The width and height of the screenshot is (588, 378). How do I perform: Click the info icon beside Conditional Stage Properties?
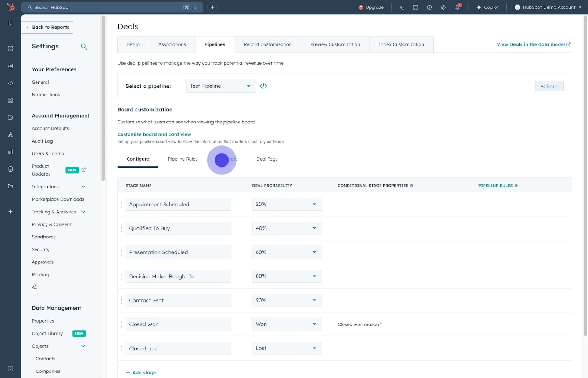tap(412, 186)
